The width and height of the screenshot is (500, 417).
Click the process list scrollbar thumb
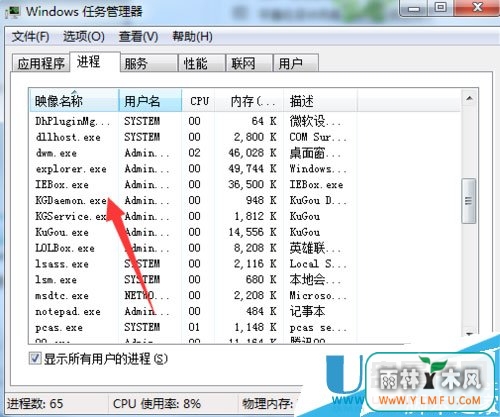pos(468,201)
